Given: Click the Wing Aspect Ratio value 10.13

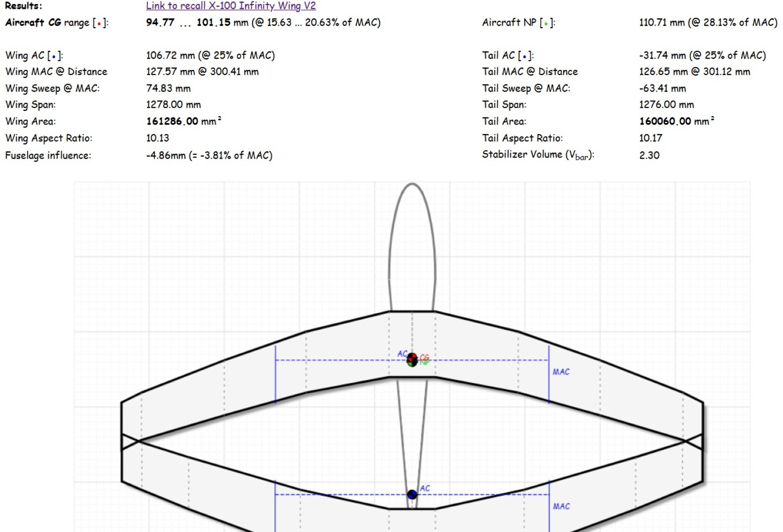Looking at the screenshot, I should 157,138.
